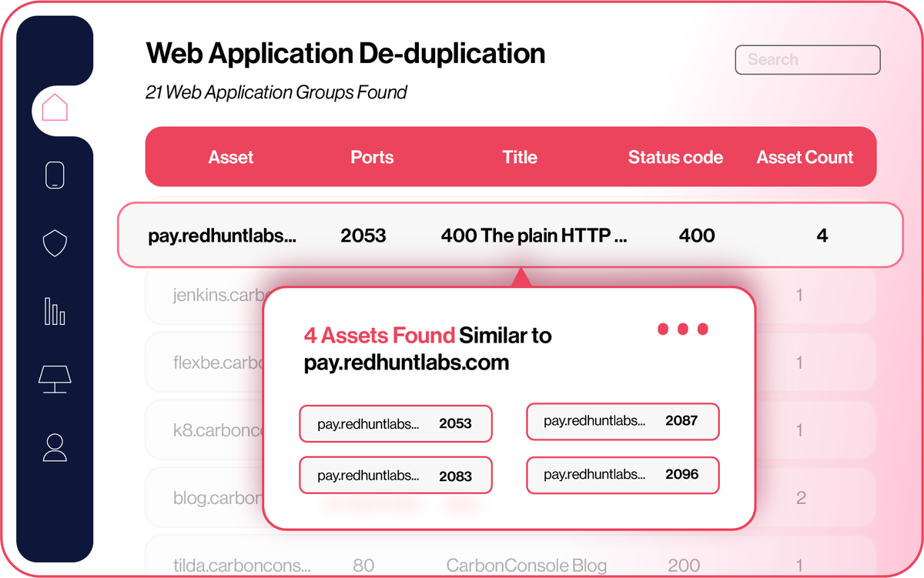Sort by the Asset column header

tap(231, 157)
